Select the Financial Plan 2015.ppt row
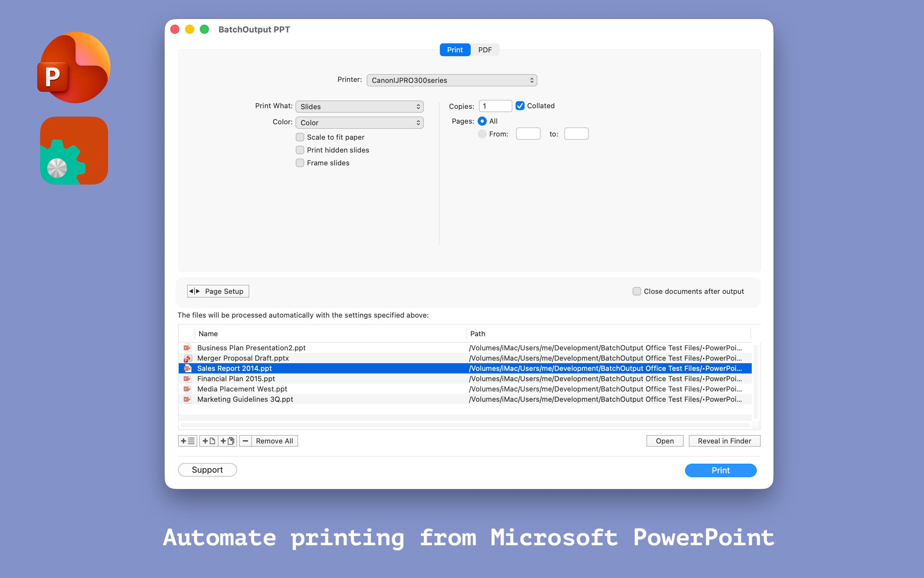Viewport: 924px width, 578px height. pyautogui.click(x=465, y=379)
